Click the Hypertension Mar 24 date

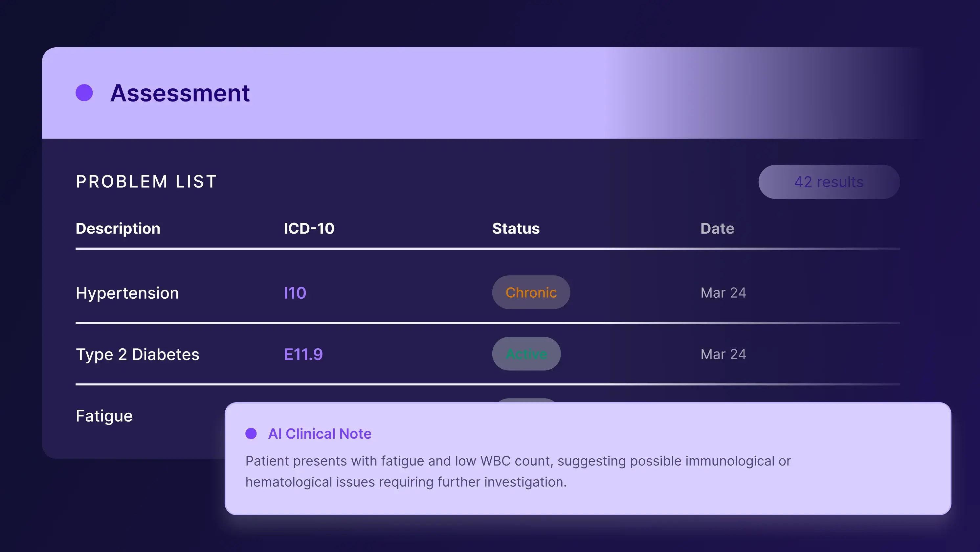tap(723, 293)
